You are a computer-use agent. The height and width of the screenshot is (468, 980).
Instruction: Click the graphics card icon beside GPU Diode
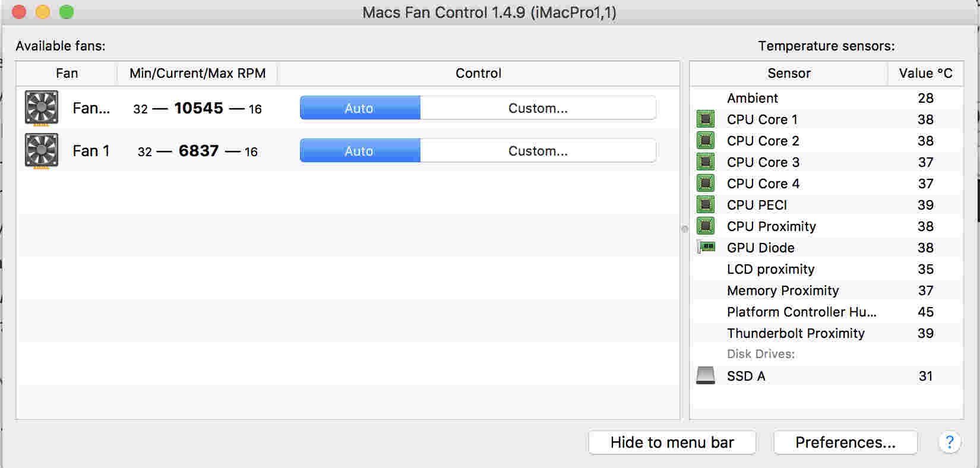coord(706,247)
